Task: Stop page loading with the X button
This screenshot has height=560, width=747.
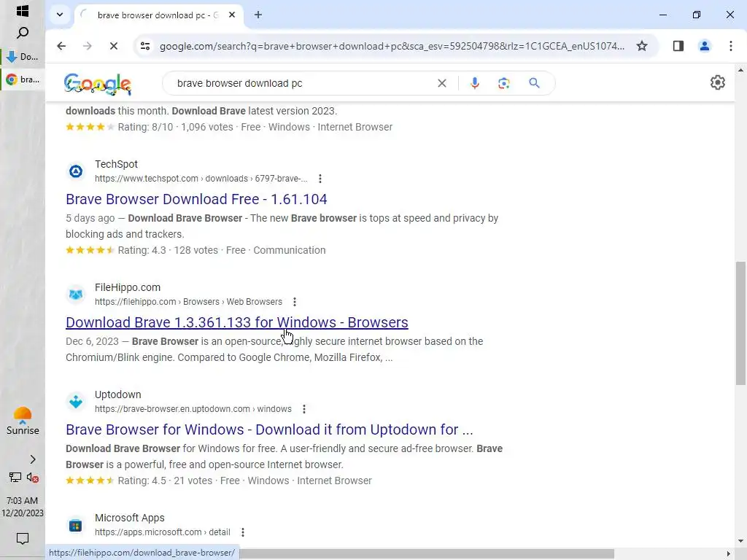Action: [113, 46]
